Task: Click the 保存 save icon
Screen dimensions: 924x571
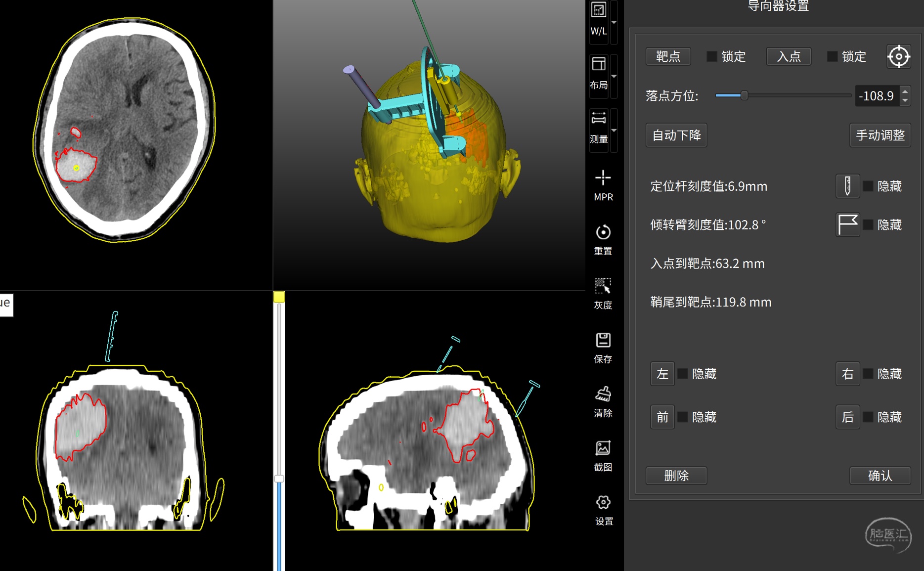Action: click(x=603, y=347)
